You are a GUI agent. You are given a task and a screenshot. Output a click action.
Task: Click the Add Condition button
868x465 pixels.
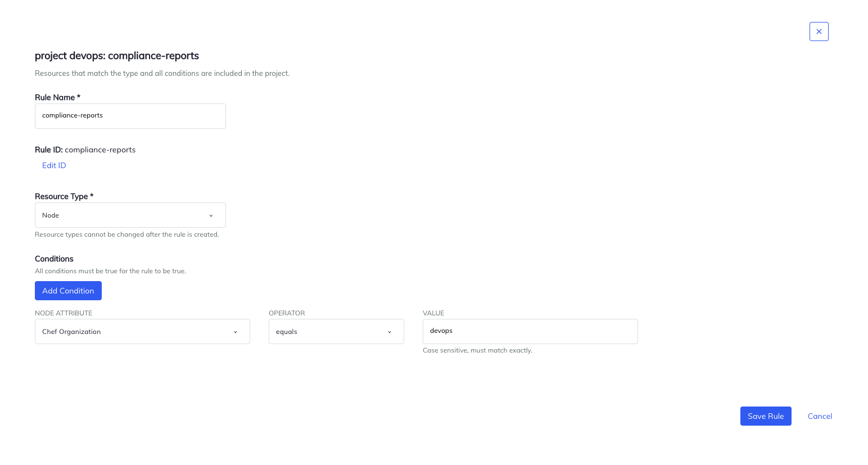tap(68, 291)
